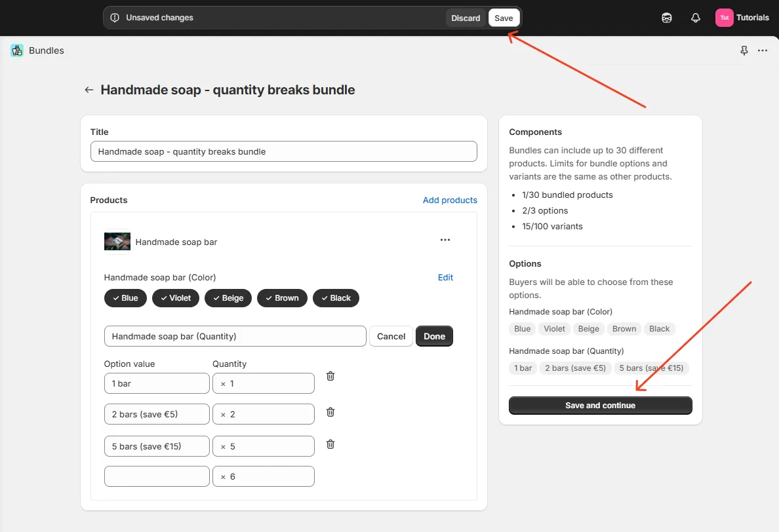Click the Add products link

click(x=450, y=200)
